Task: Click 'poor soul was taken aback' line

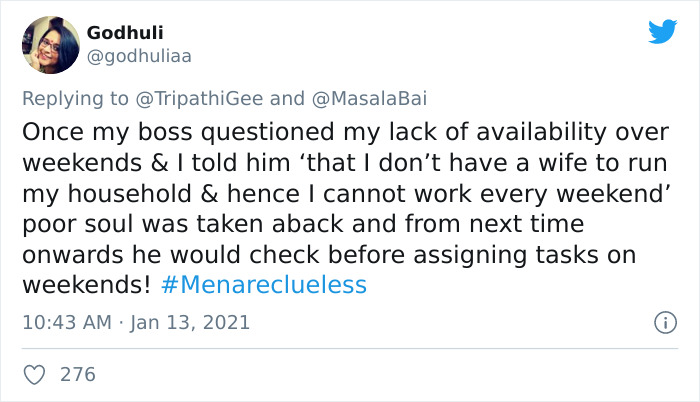Action: 303,224
